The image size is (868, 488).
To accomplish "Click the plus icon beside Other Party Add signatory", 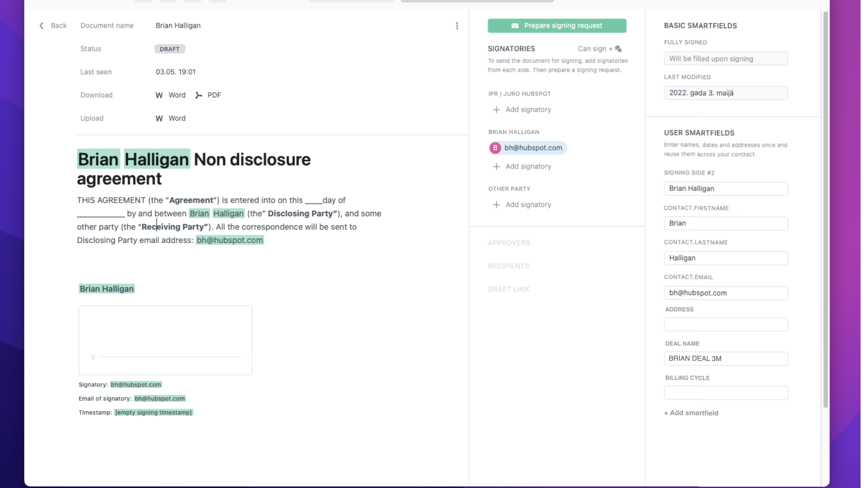I will 496,205.
